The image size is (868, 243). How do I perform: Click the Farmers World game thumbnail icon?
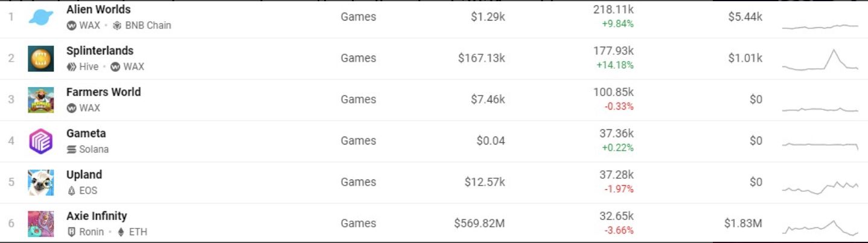pos(40,100)
